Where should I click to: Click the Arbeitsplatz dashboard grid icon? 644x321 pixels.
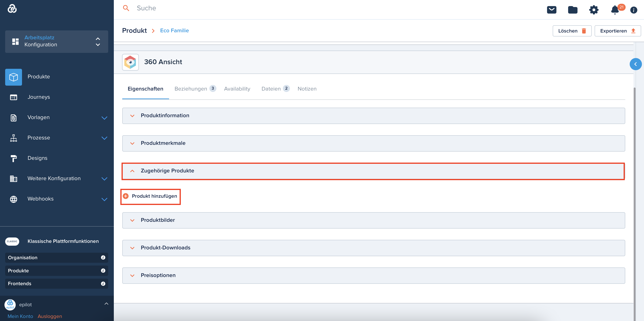point(15,41)
